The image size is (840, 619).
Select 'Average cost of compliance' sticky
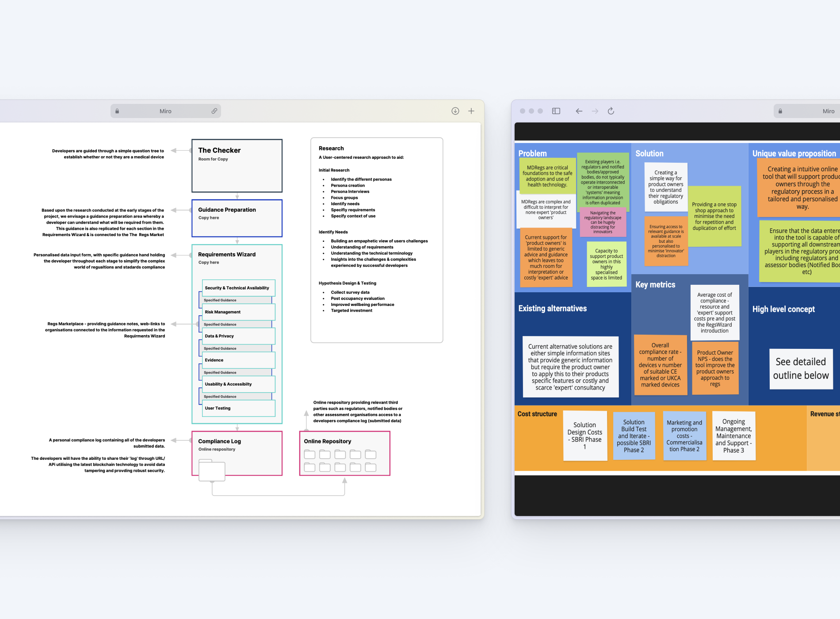point(715,313)
